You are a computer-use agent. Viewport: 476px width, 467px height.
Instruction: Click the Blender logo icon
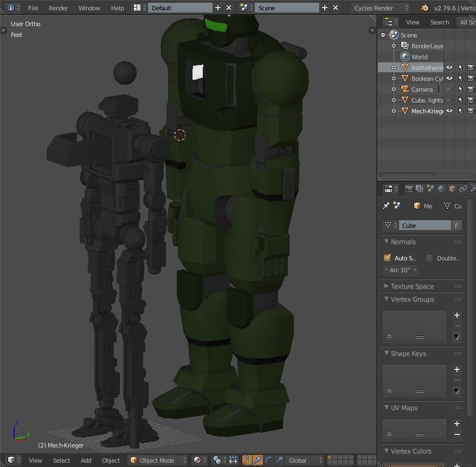[424, 8]
